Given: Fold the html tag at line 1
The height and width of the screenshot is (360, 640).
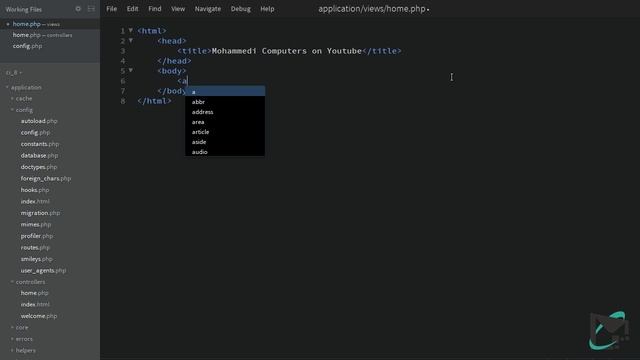Looking at the screenshot, I should click(x=131, y=30).
